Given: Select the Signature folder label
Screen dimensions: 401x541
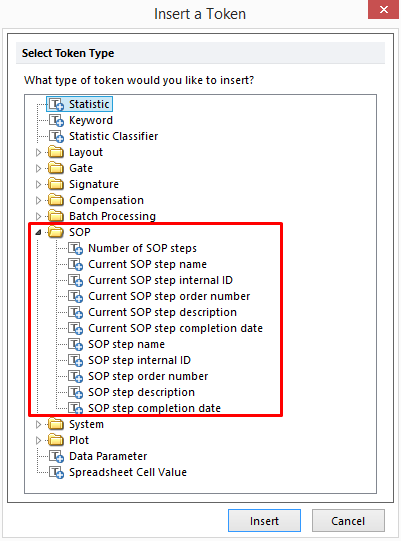Looking at the screenshot, I should tap(94, 184).
